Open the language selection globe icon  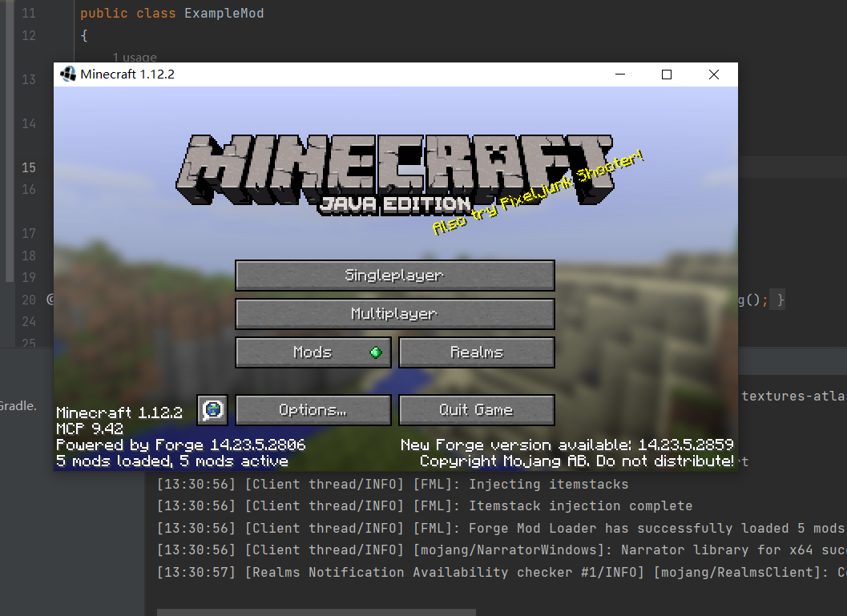pos(212,410)
